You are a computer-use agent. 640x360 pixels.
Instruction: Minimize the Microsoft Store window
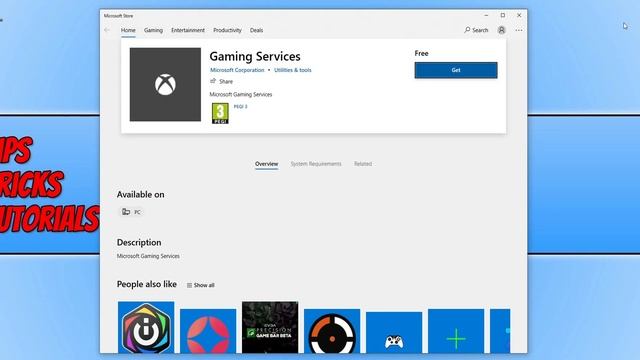486,16
